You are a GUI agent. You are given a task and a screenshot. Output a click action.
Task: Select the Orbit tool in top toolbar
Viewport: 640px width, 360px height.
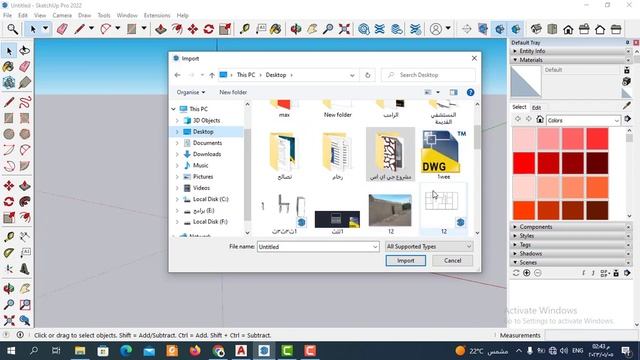click(296, 29)
